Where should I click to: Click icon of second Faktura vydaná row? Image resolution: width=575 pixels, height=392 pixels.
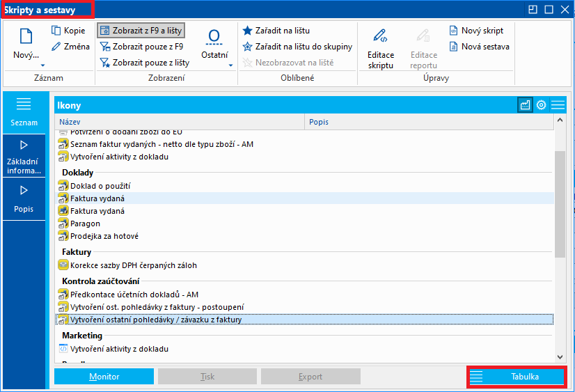63,211
